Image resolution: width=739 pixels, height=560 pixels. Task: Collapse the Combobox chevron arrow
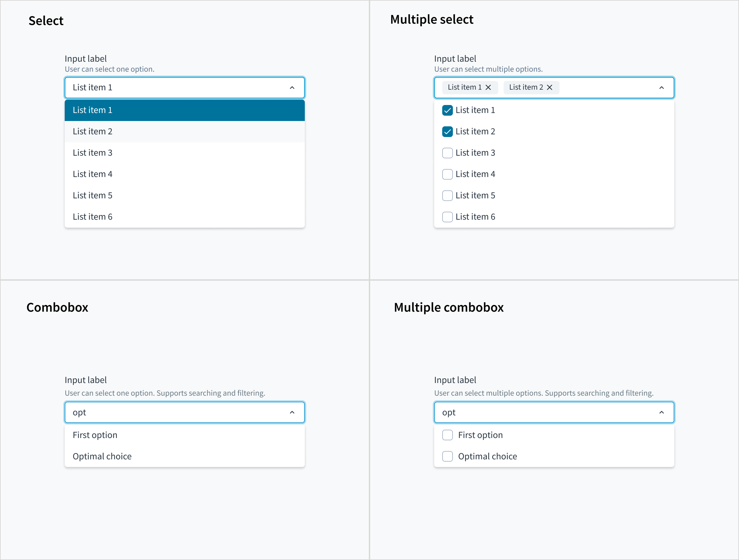click(x=292, y=412)
